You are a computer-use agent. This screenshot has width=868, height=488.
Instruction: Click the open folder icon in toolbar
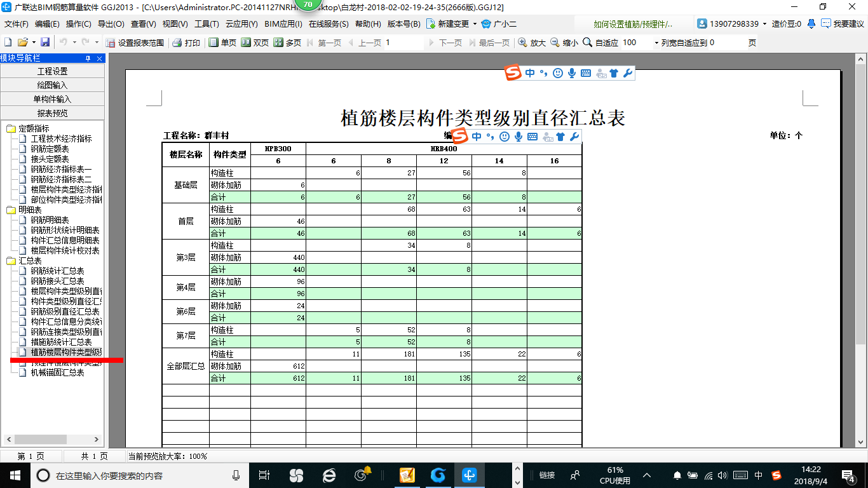coord(22,43)
